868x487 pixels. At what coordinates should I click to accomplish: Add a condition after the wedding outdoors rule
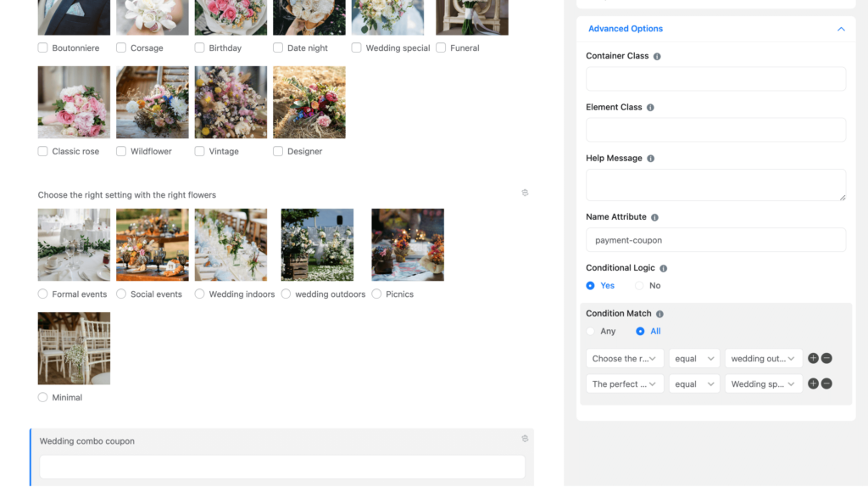tap(813, 359)
